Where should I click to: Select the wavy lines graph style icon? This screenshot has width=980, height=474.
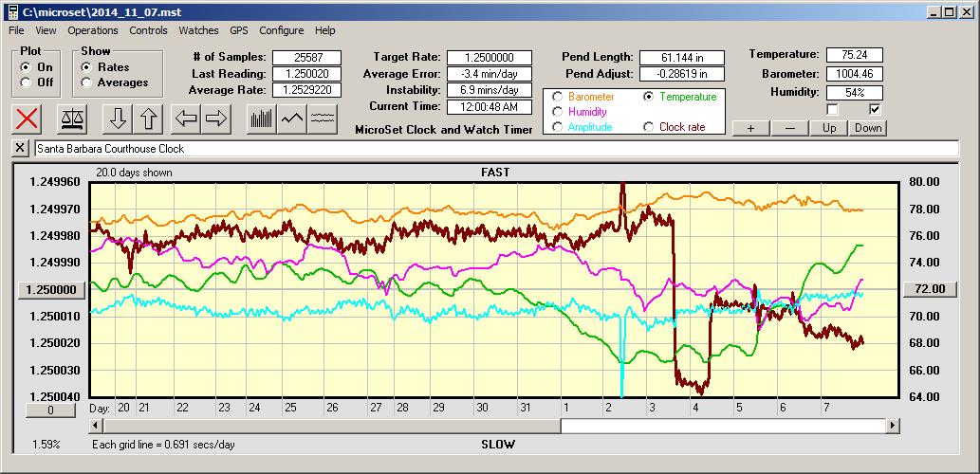(x=324, y=118)
